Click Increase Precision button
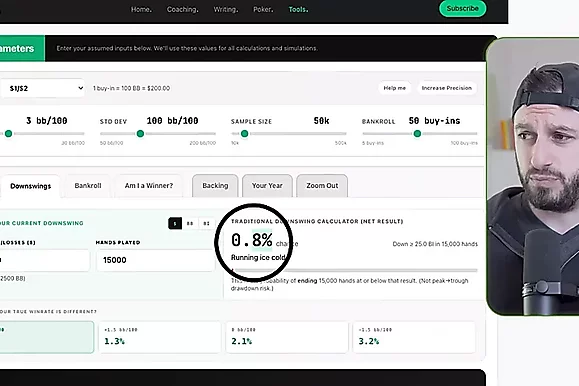This screenshot has width=579, height=386. tap(446, 88)
